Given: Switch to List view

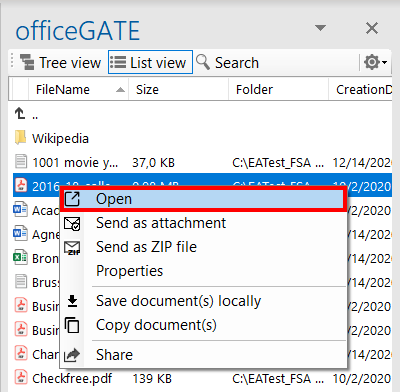Looking at the screenshot, I should [150, 62].
